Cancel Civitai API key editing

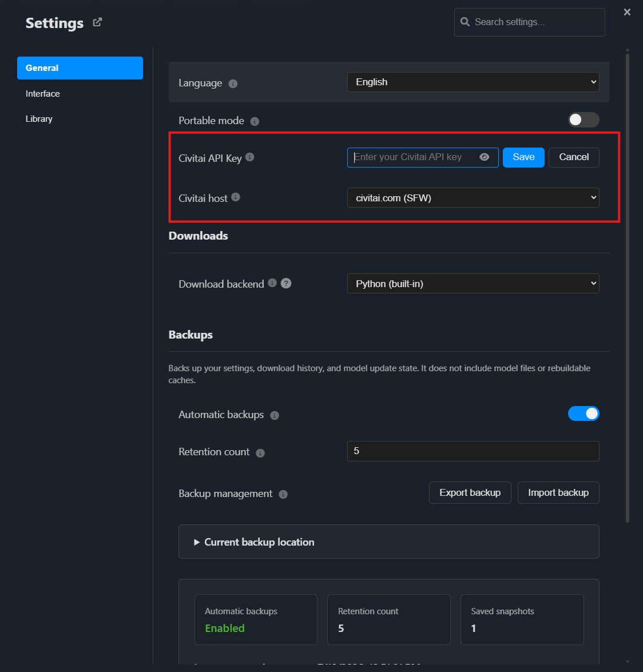coord(574,157)
